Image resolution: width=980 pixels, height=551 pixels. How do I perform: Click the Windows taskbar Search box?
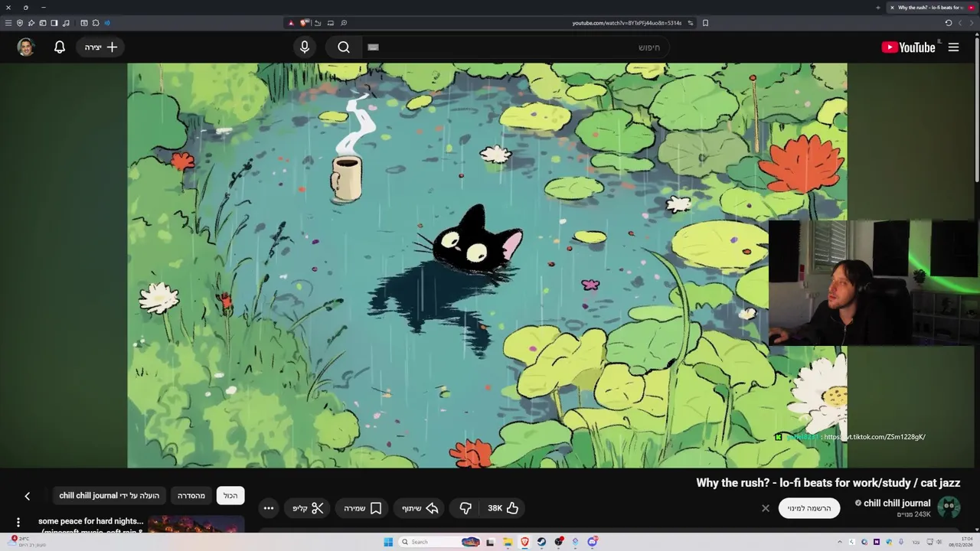[439, 542]
